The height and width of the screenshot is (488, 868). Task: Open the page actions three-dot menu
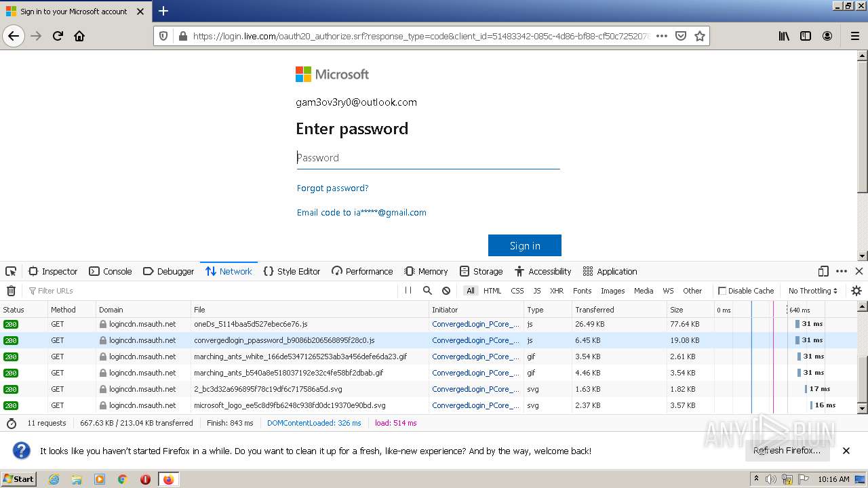(x=662, y=36)
